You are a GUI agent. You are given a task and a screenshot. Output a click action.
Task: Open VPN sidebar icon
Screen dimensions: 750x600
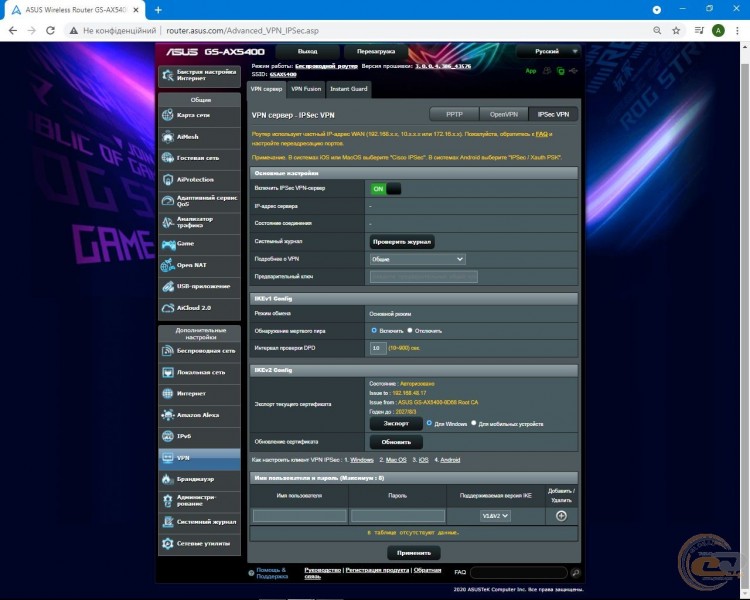(167, 458)
